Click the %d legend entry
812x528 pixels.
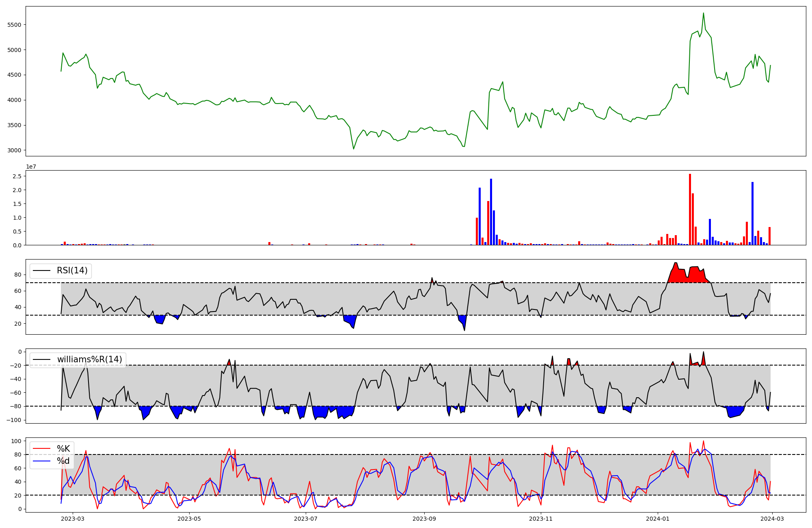[x=63, y=461]
